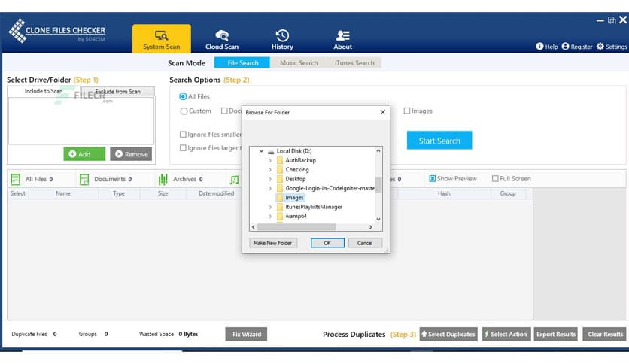Click the Select Action button
This screenshot has height=364, width=629.
click(506, 334)
